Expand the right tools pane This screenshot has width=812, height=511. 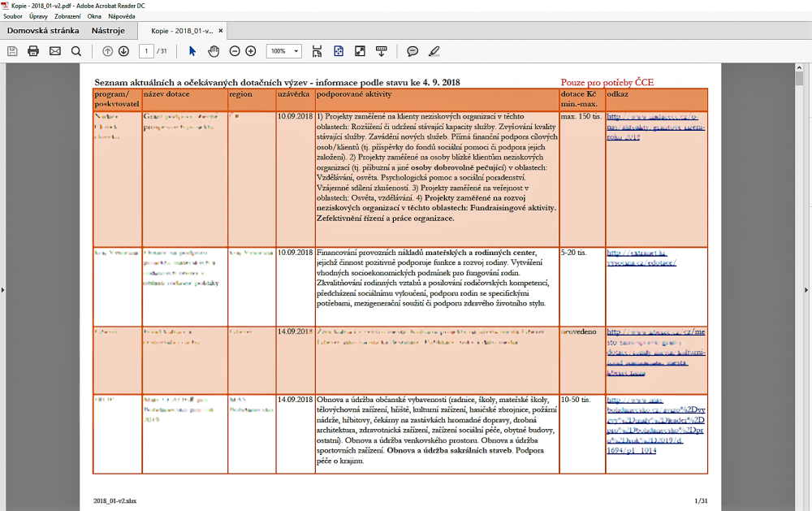point(808,290)
